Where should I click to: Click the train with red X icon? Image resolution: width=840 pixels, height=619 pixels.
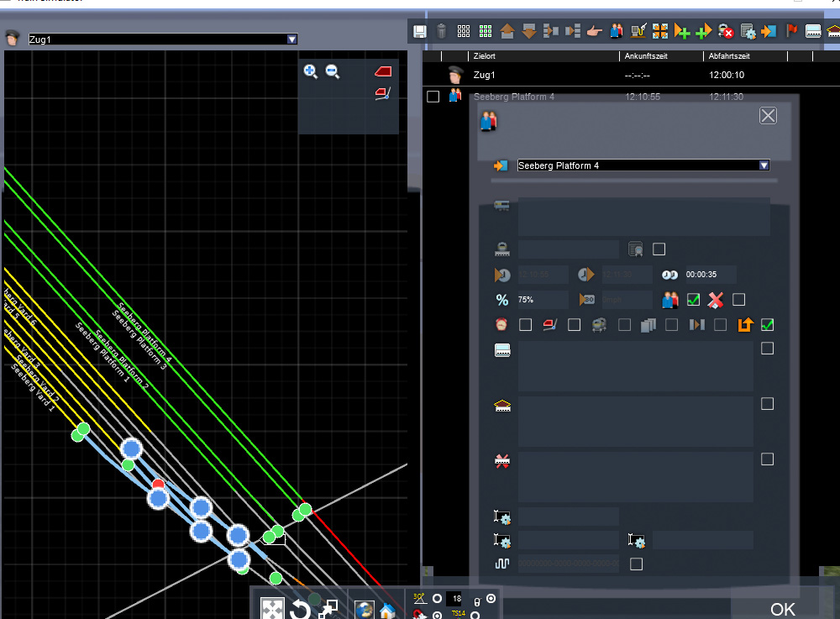[726, 32]
